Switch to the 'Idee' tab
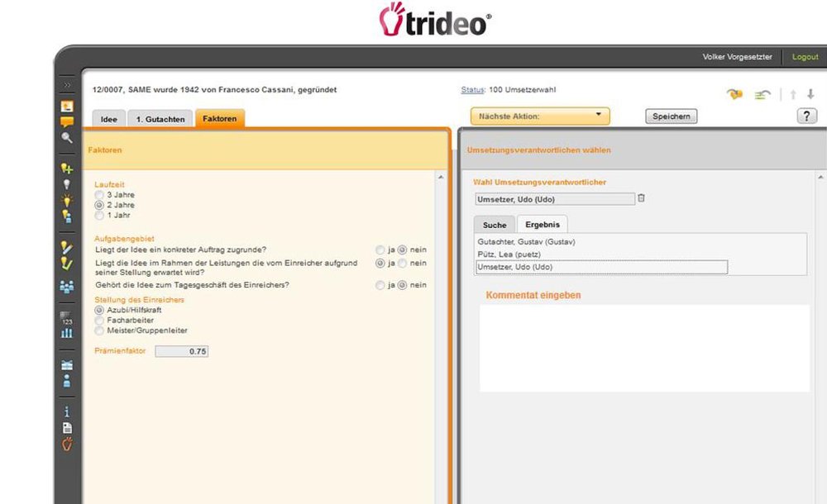This screenshot has height=504, width=827. [x=109, y=119]
